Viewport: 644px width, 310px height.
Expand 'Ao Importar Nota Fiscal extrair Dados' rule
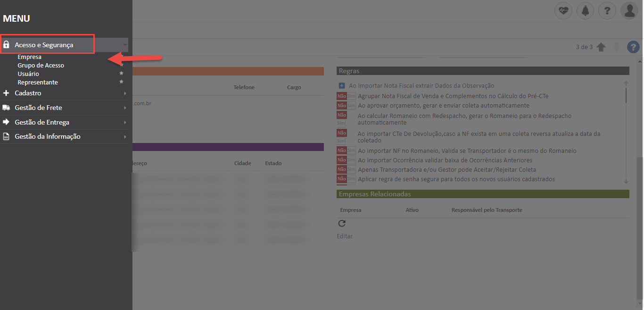(342, 86)
